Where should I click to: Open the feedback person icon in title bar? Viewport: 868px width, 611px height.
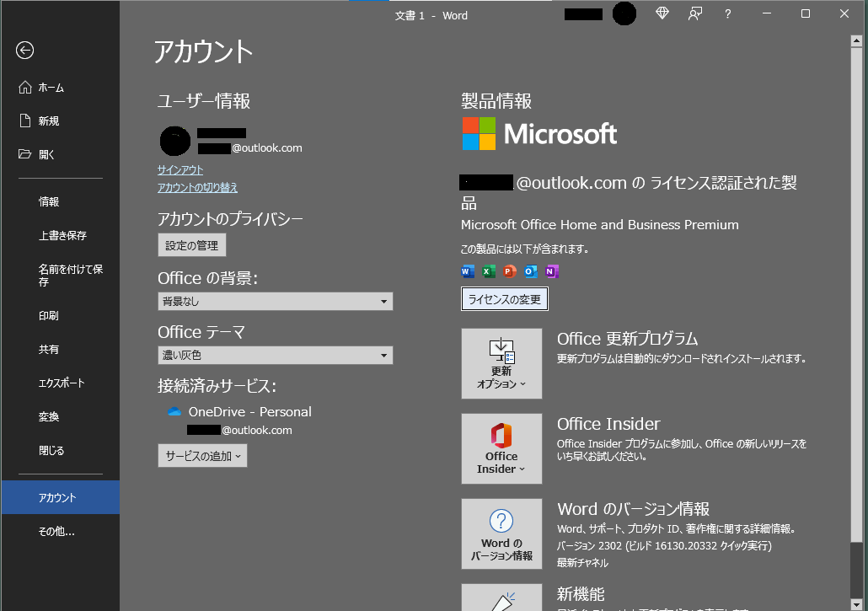tap(694, 14)
